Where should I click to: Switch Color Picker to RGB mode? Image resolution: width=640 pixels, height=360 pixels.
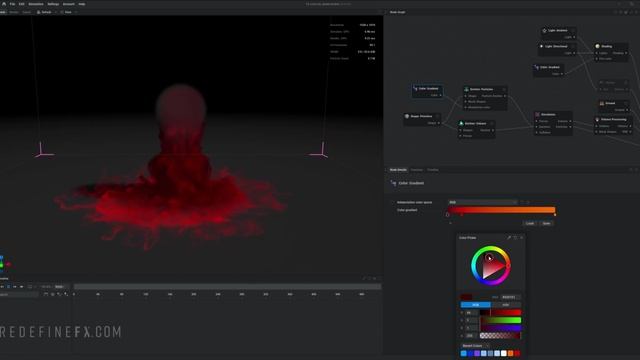(x=476, y=305)
